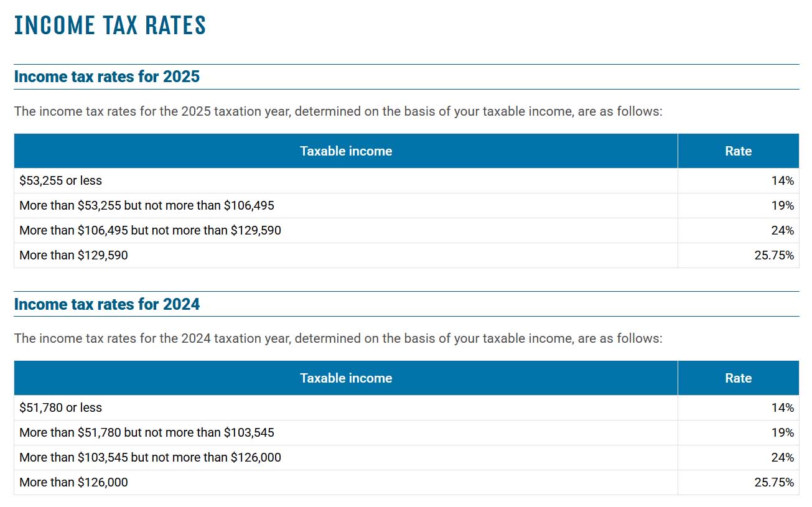Screen dimensions: 812x507
Task: Click the 2025 taxation year intro paragraph
Action: pyautogui.click(x=338, y=111)
